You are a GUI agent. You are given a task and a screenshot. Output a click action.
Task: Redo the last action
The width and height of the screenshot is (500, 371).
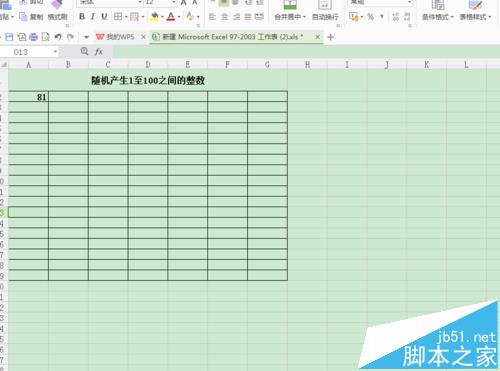(70, 37)
